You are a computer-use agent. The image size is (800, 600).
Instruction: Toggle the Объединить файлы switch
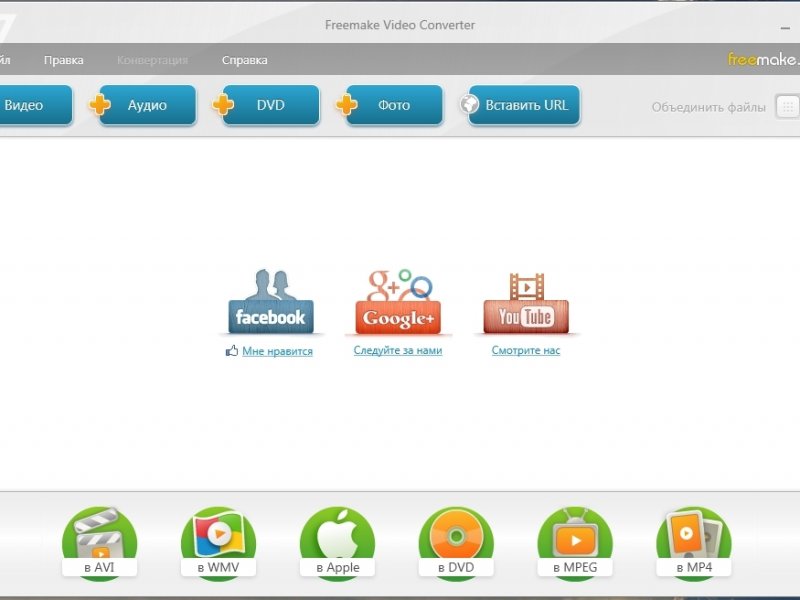point(788,107)
